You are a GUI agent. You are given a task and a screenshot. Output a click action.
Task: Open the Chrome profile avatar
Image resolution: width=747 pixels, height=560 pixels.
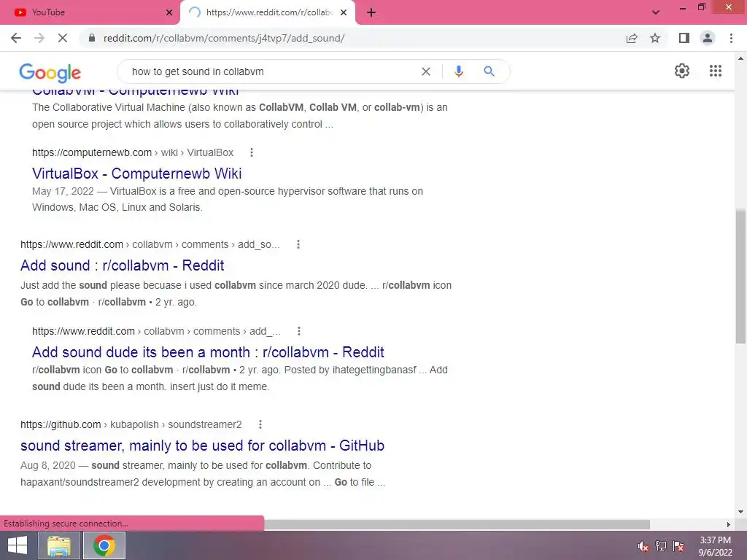click(x=708, y=38)
